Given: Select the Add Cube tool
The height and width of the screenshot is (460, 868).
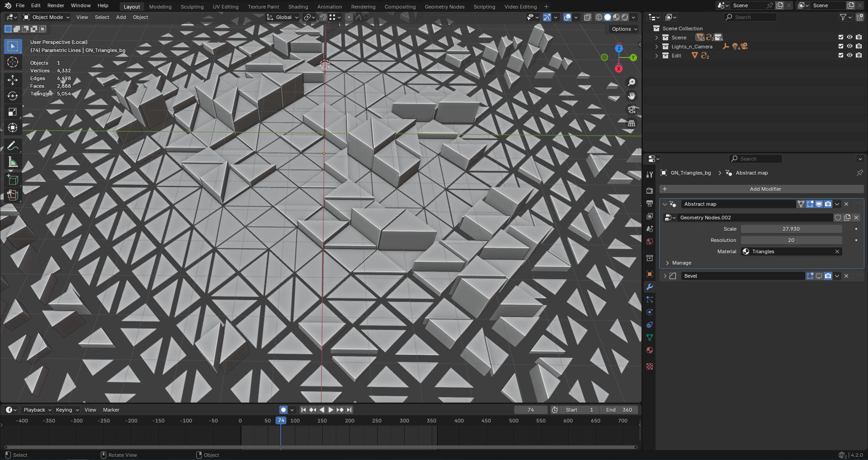Looking at the screenshot, I should pyautogui.click(x=13, y=180).
